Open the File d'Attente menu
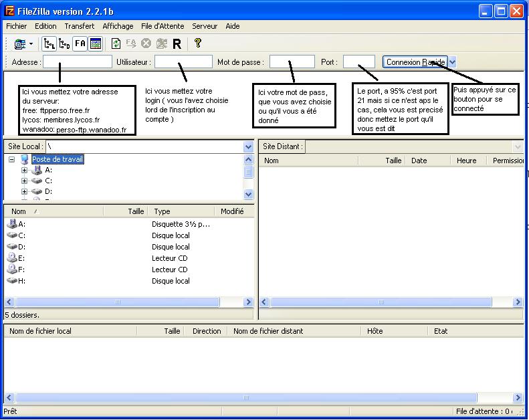 pos(163,26)
